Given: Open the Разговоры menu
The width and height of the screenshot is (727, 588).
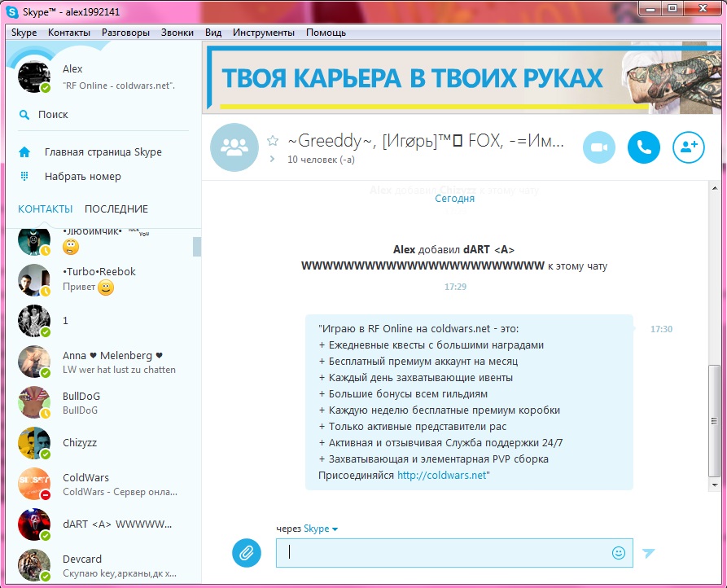Looking at the screenshot, I should pyautogui.click(x=125, y=33).
